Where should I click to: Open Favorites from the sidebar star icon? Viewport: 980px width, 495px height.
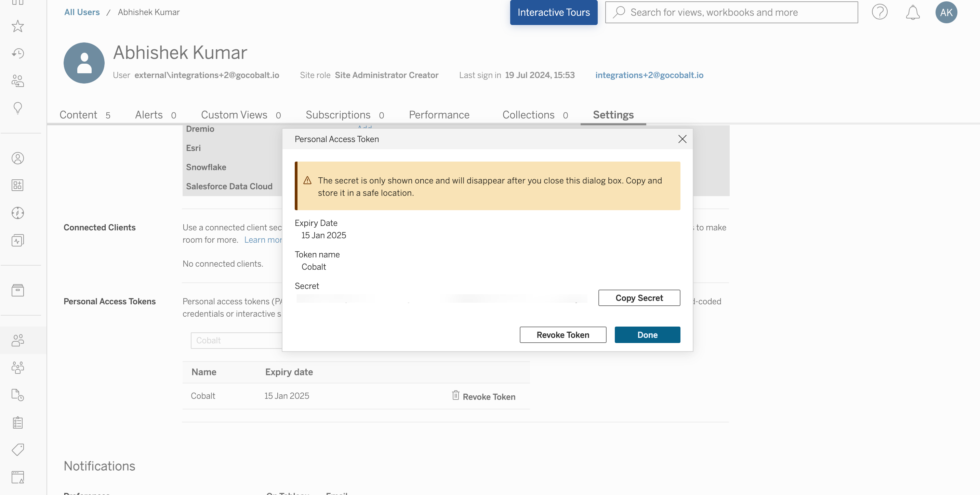tap(17, 26)
